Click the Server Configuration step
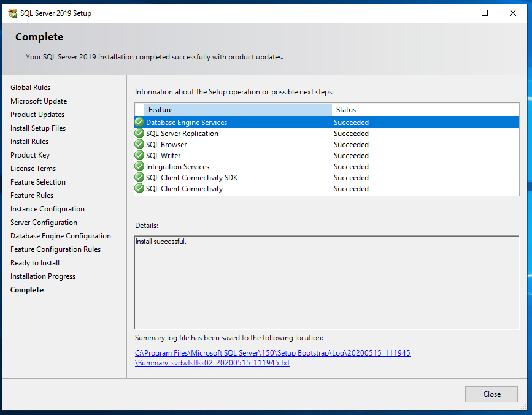 (44, 223)
